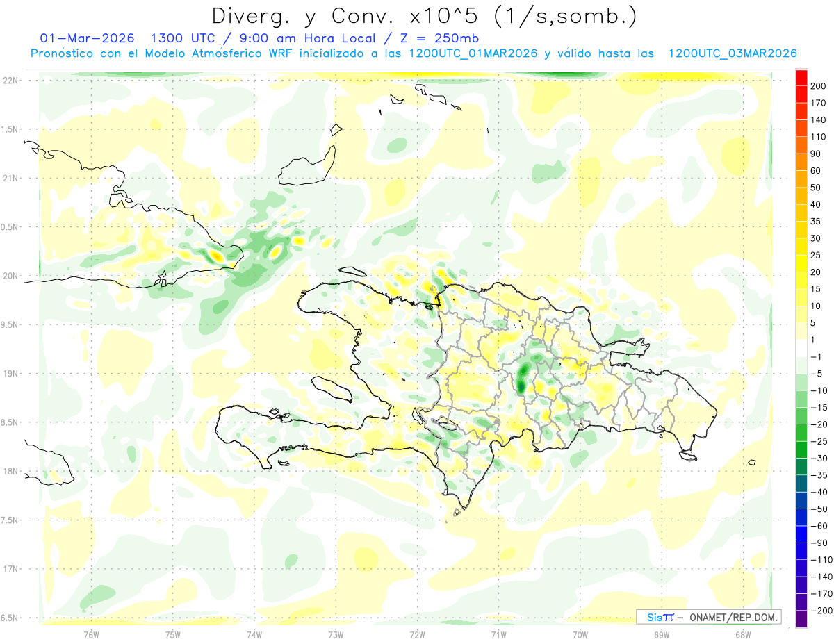Click the '73W' longitude label
The image size is (834, 644).
click(336, 634)
